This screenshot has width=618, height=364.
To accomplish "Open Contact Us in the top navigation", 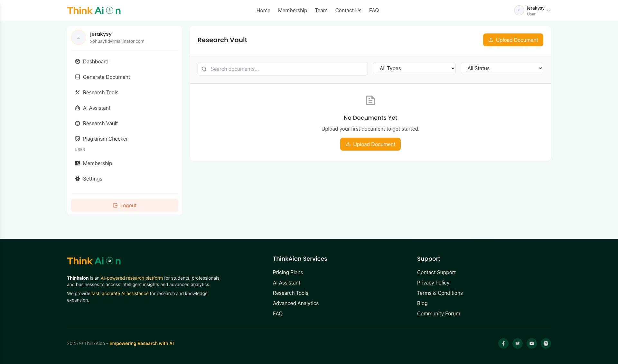I will [348, 10].
